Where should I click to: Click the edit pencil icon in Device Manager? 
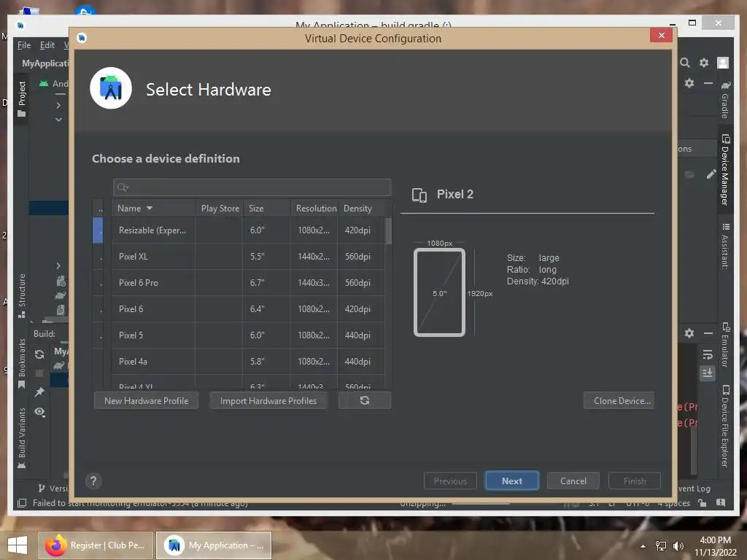711,174
